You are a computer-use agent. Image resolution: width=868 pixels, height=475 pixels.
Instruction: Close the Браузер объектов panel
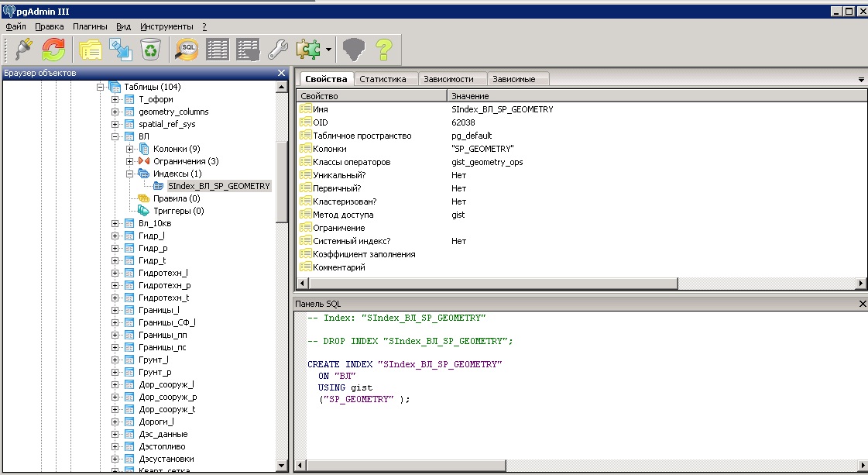click(282, 73)
